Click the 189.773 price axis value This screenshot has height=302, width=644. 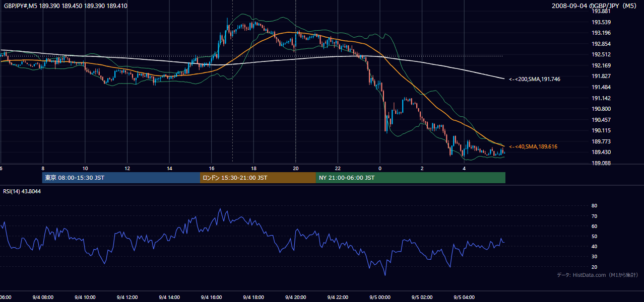click(x=601, y=141)
